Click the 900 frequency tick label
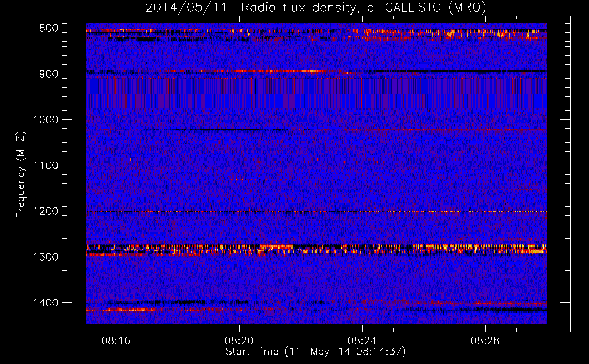Image resolution: width=589 pixels, height=364 pixels. point(48,74)
